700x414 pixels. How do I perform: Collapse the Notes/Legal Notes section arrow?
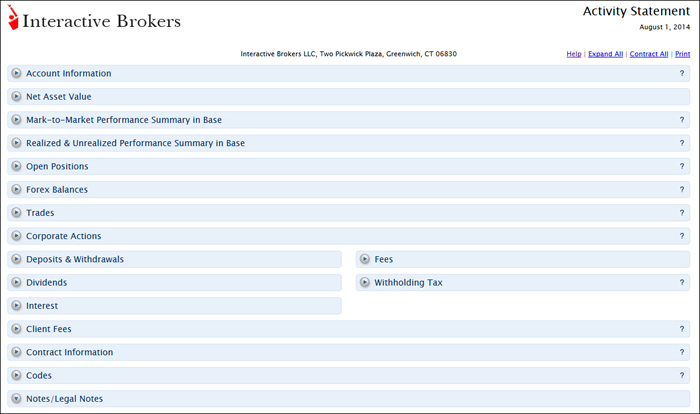[16, 398]
